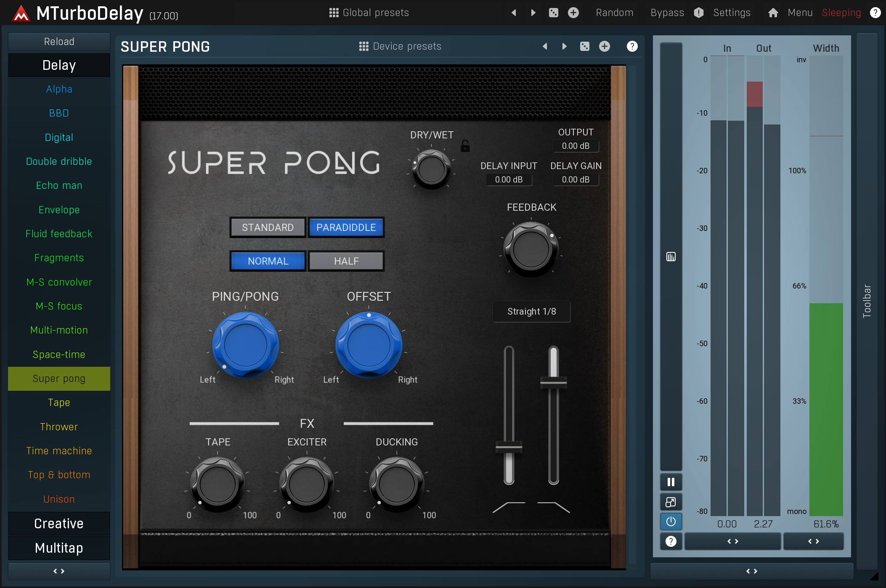Click the device presets help question mark
This screenshot has height=588, width=886.
pos(632,46)
